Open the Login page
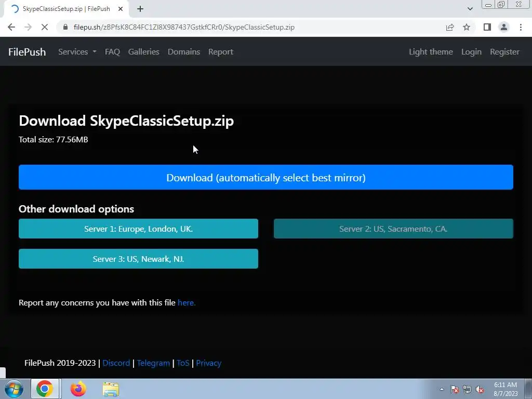This screenshot has width=532, height=399. [471, 52]
